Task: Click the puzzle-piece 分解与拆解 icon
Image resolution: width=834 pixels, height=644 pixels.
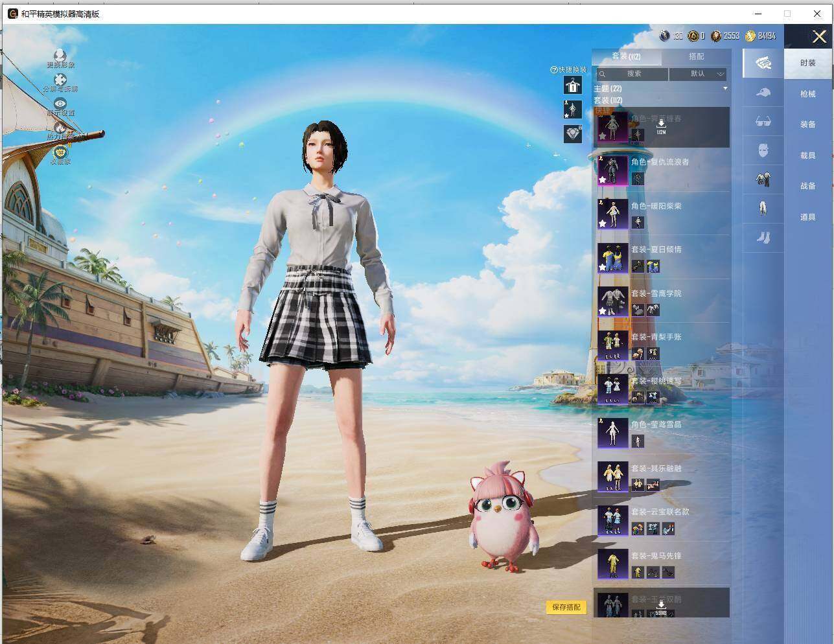Action: (x=60, y=80)
